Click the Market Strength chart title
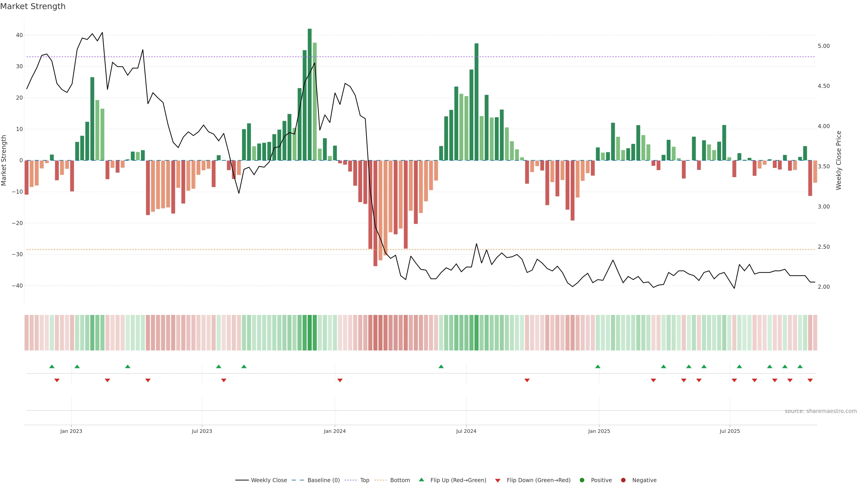Screen dimensions: 868x488 point(33,6)
